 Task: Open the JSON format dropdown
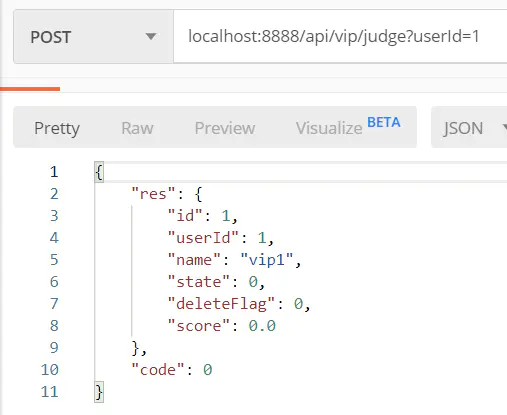coord(469,128)
